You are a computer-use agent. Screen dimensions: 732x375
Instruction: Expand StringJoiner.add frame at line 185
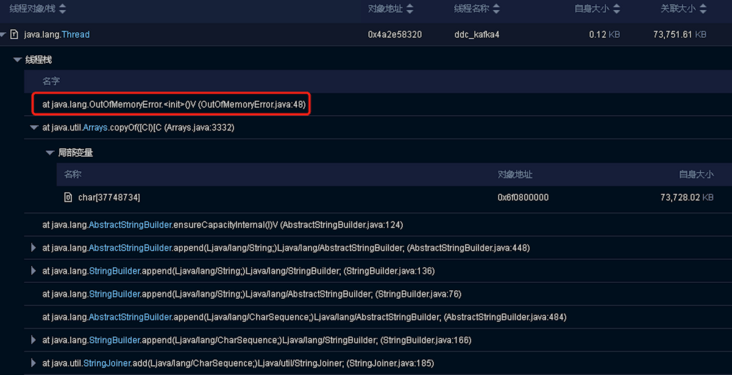click(x=33, y=363)
